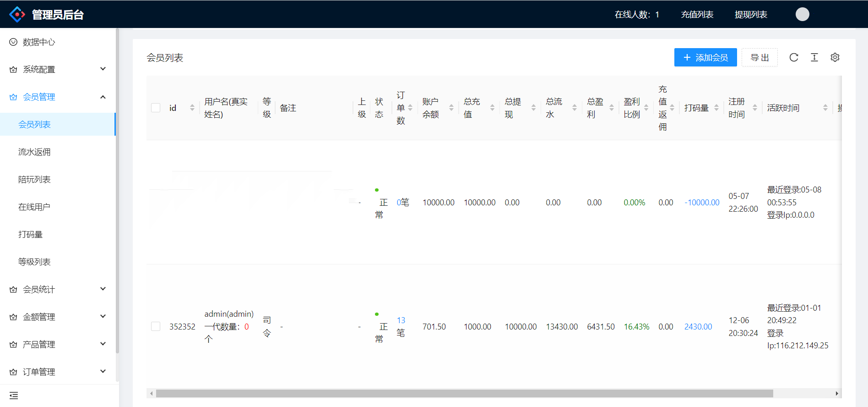Screen dimensions: 868x407
Task: Sort by 总盈利 column arrows
Action: coord(612,108)
